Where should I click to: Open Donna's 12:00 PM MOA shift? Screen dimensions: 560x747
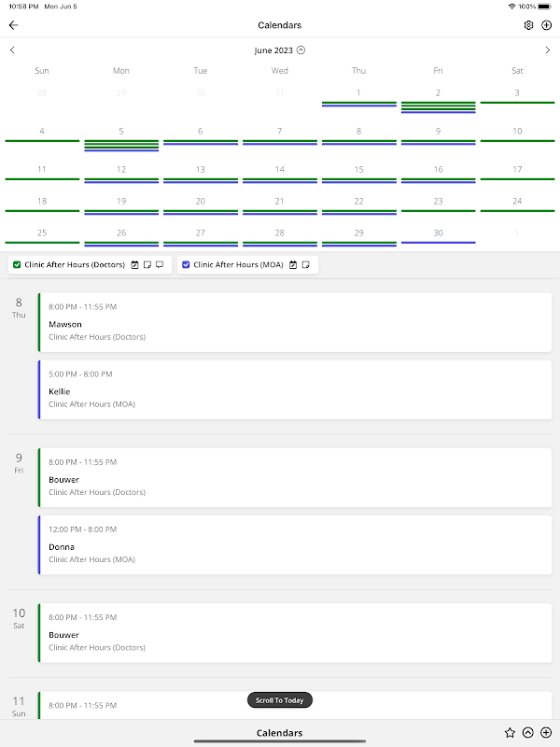click(294, 544)
